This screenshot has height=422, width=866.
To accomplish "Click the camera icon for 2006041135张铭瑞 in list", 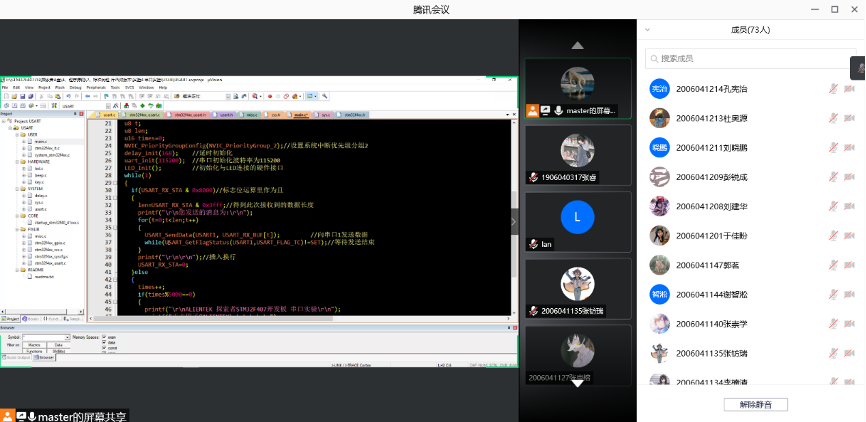I will tap(849, 354).
